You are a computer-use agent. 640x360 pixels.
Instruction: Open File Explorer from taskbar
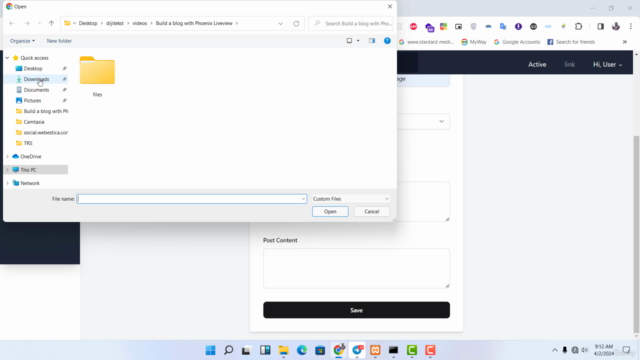click(x=283, y=350)
